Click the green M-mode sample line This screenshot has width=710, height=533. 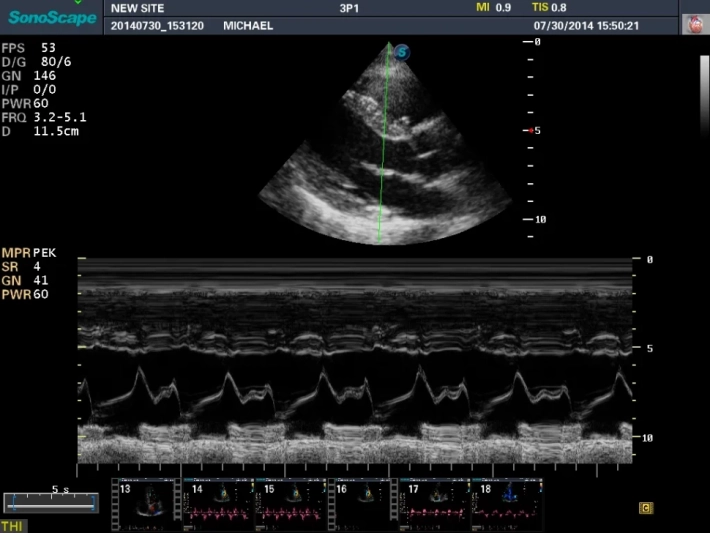coord(383,150)
